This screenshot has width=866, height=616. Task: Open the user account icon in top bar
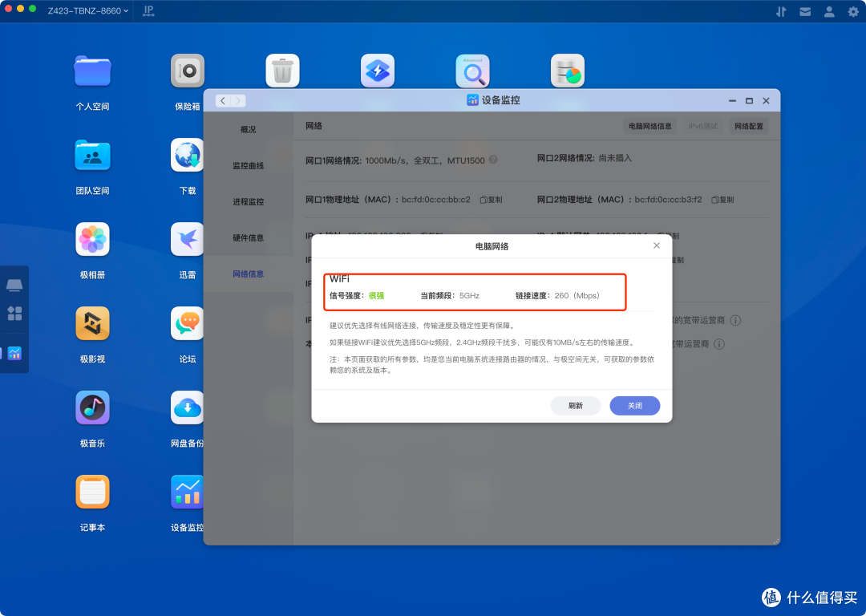(829, 11)
